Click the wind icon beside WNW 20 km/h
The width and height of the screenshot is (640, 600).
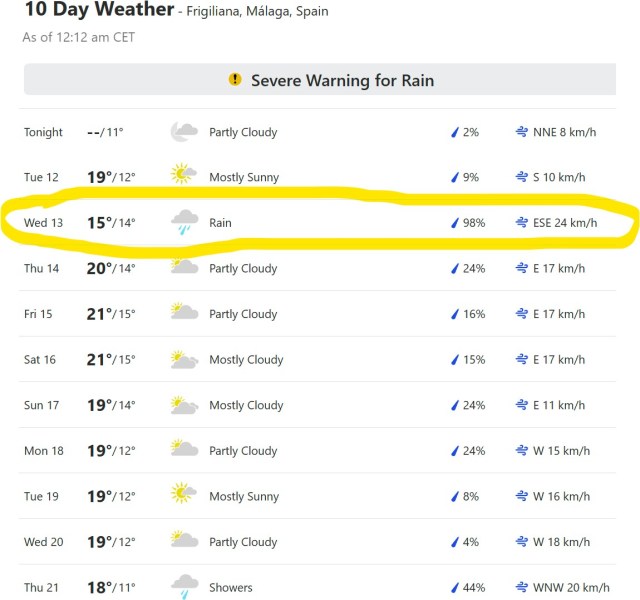tap(521, 587)
